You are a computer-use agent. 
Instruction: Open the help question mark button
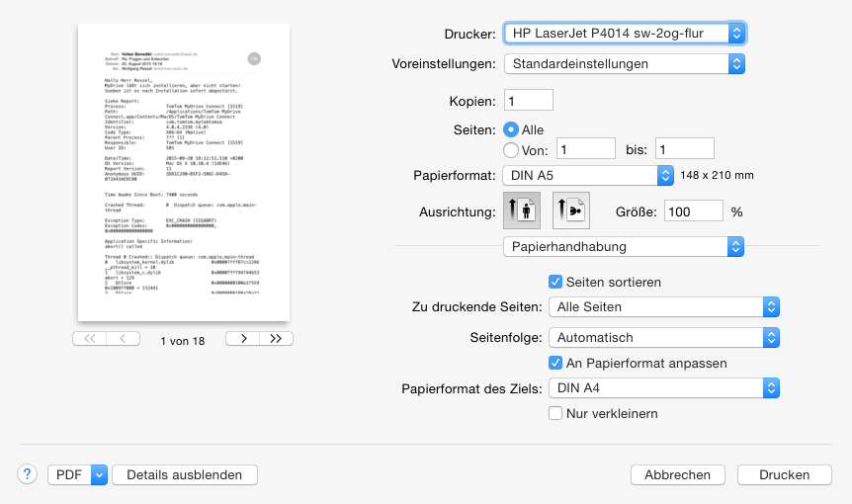pyautogui.click(x=28, y=474)
